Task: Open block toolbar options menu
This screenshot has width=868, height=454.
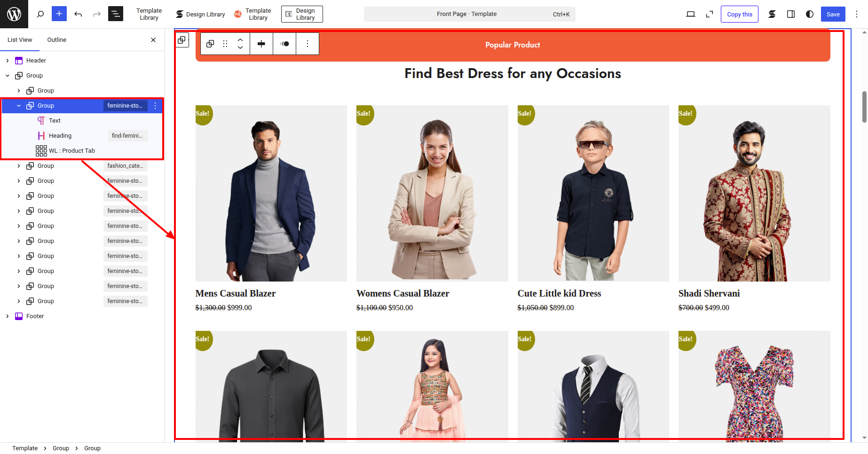Action: click(308, 44)
